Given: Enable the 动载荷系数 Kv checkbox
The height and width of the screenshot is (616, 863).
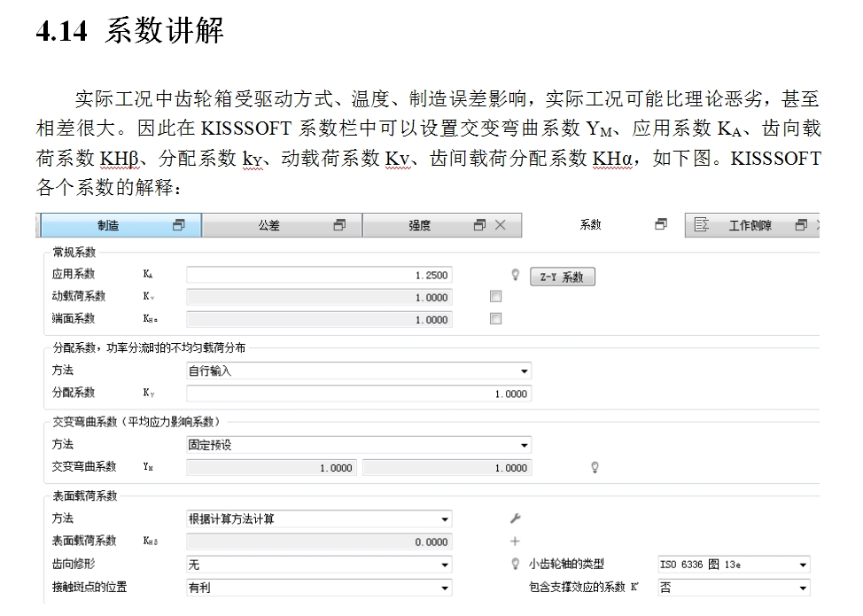Looking at the screenshot, I should click(496, 297).
